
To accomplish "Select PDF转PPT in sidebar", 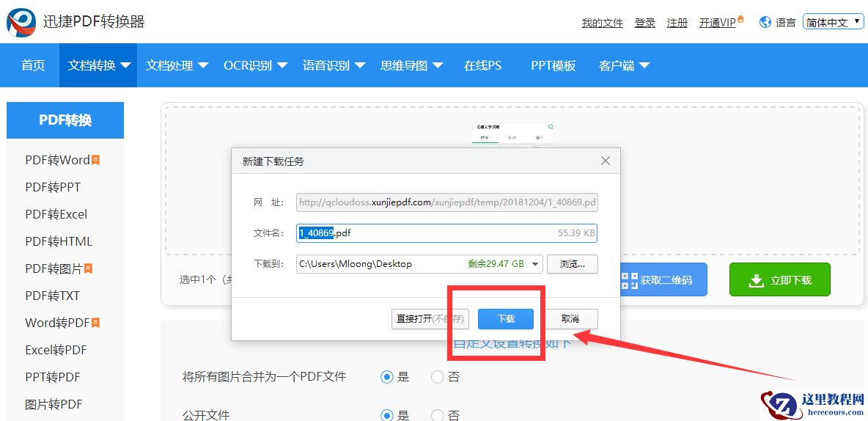I will (53, 187).
